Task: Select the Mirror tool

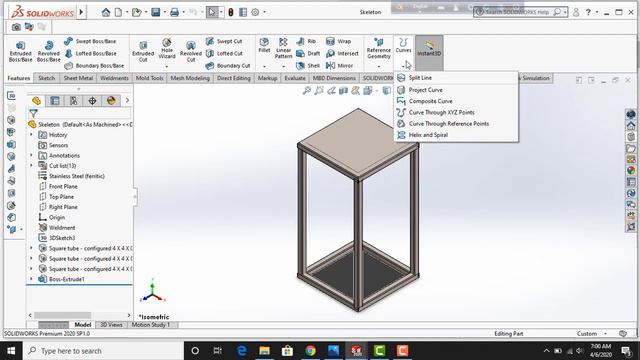Action: 340,65
